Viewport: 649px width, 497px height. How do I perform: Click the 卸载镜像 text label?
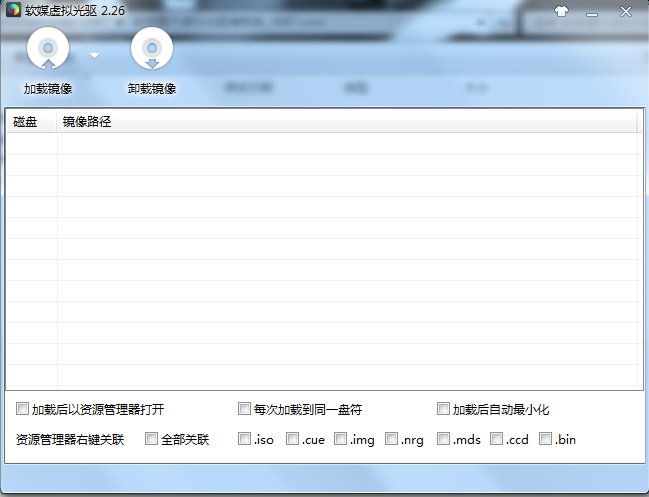[x=152, y=89]
